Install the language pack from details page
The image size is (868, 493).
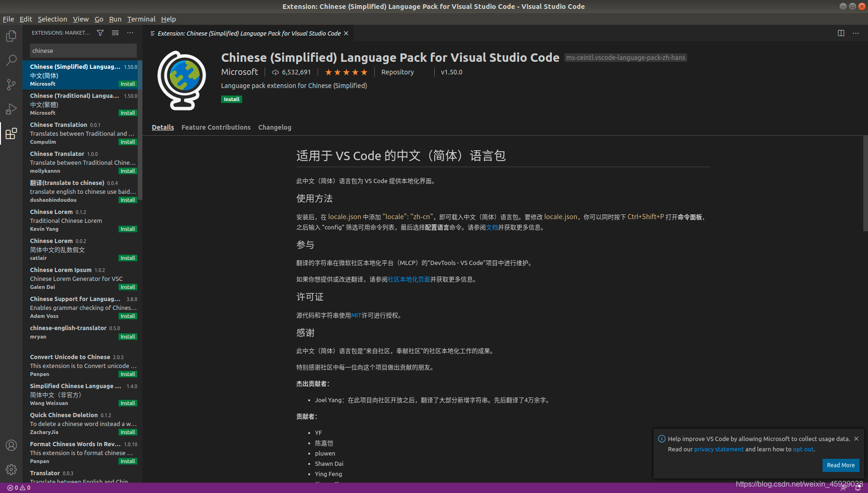231,99
